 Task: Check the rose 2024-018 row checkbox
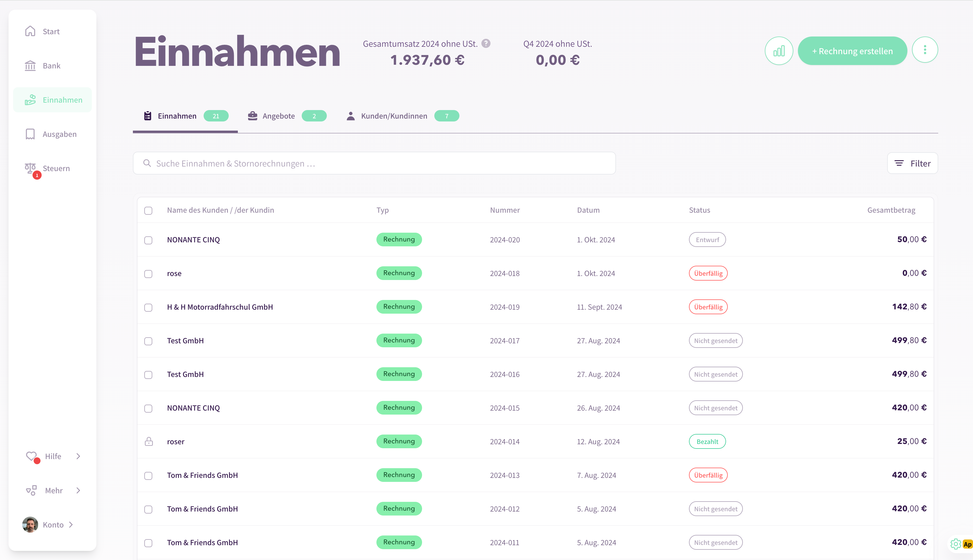149,274
